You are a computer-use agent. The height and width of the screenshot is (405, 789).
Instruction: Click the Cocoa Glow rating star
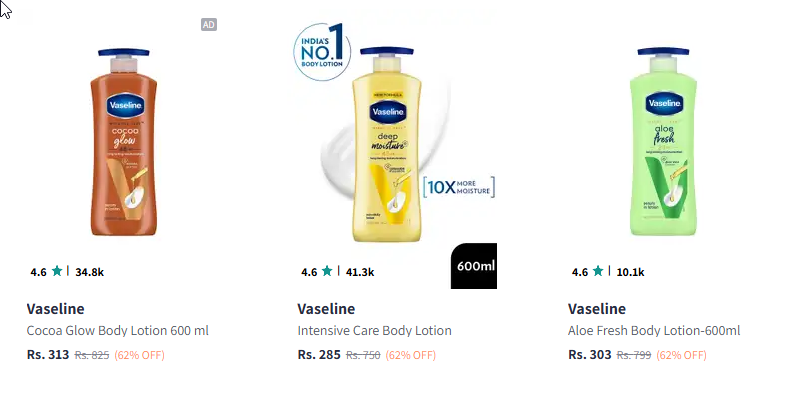click(57, 271)
